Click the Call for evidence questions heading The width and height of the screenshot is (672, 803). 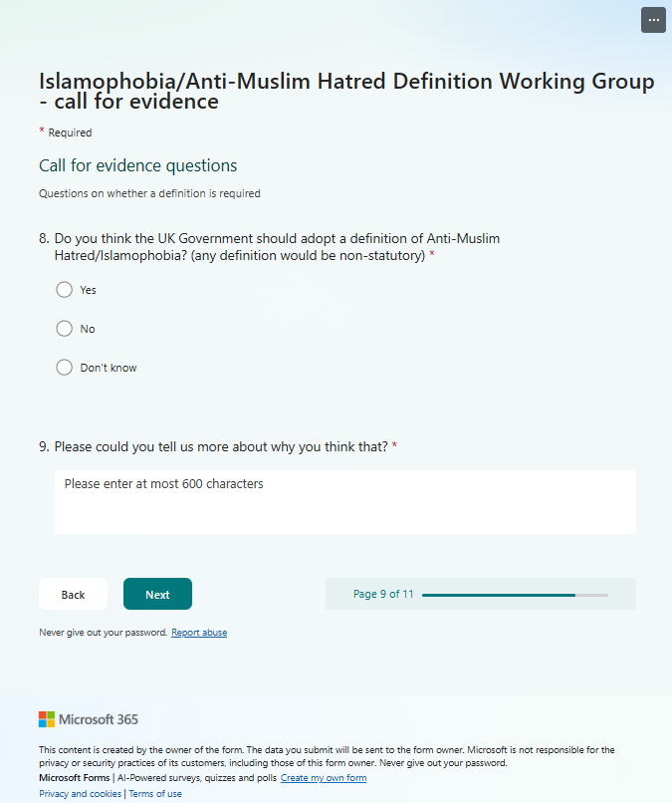138,166
